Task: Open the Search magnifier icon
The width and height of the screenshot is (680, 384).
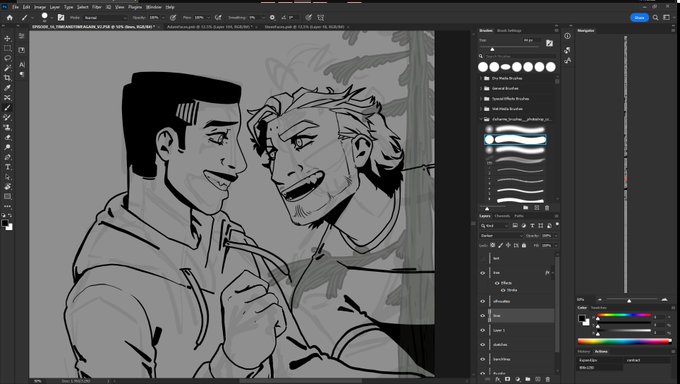Action: [656, 17]
